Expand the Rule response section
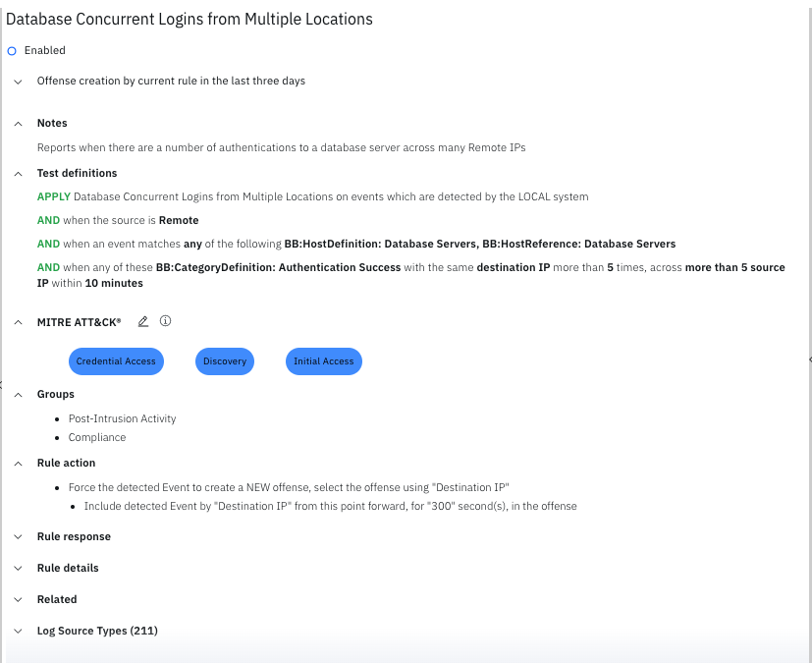Image resolution: width=812 pixels, height=663 pixels. (x=18, y=537)
